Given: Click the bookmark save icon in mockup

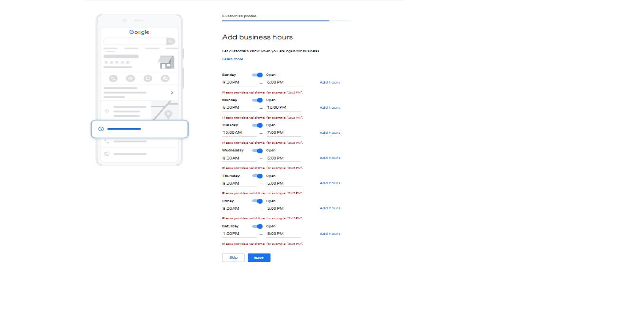Looking at the screenshot, I should (148, 78).
